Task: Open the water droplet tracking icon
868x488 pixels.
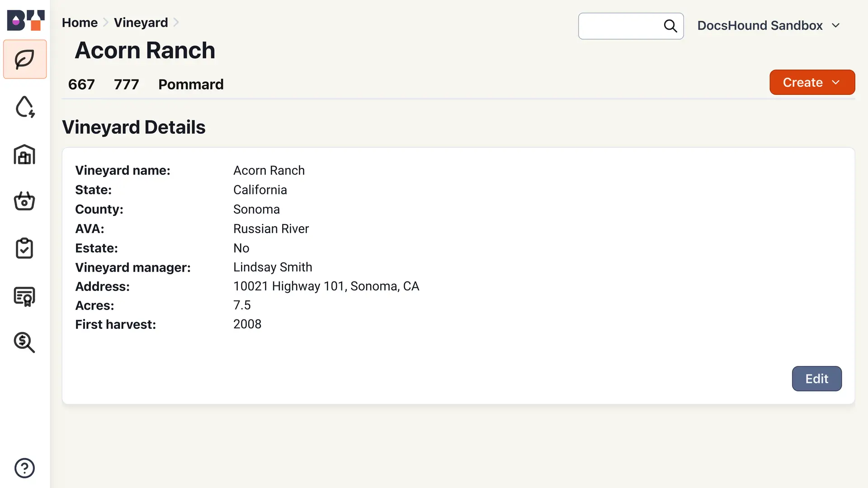Action: (24, 107)
